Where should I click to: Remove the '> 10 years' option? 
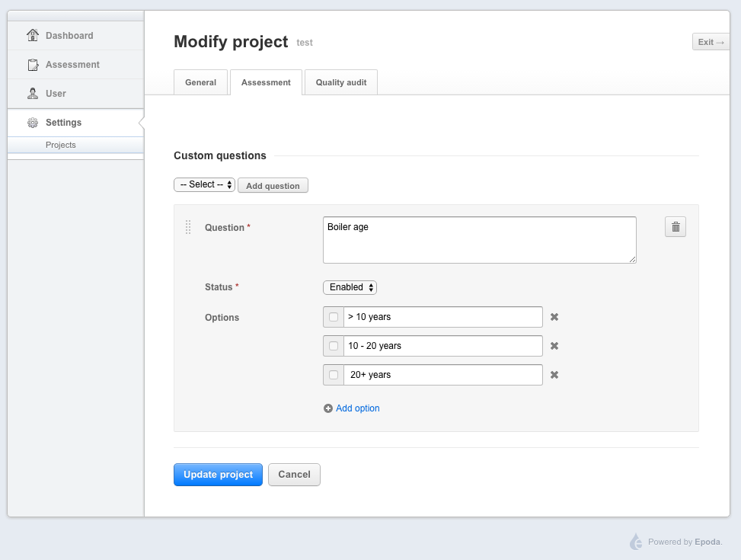coord(554,317)
